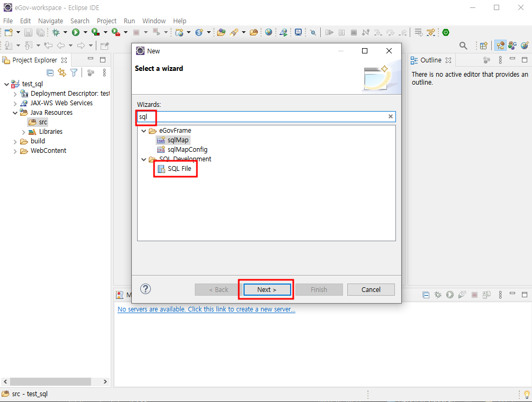
Task: Click the filter funnel icon in Project Explorer
Action: click(x=74, y=72)
